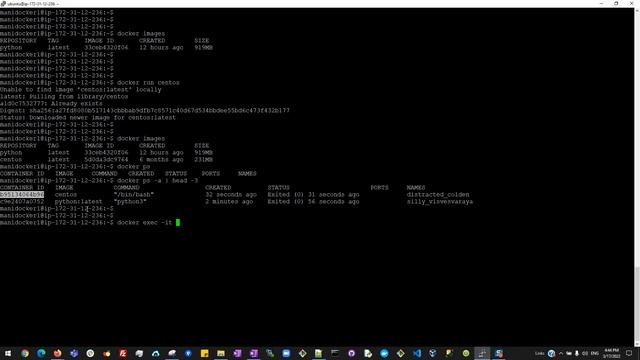Click the Links toolbar label on the taskbar

coord(540,353)
